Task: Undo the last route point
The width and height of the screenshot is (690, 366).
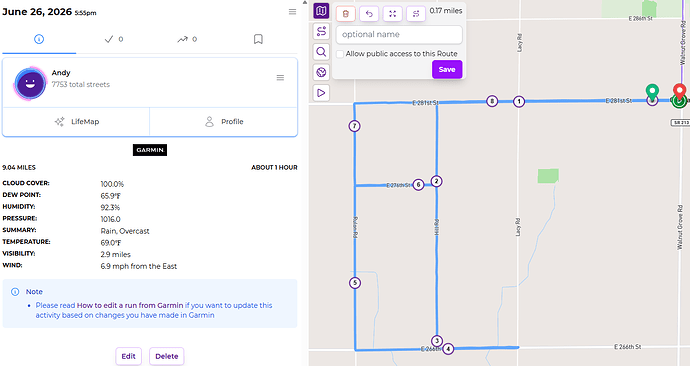Action: pos(369,14)
